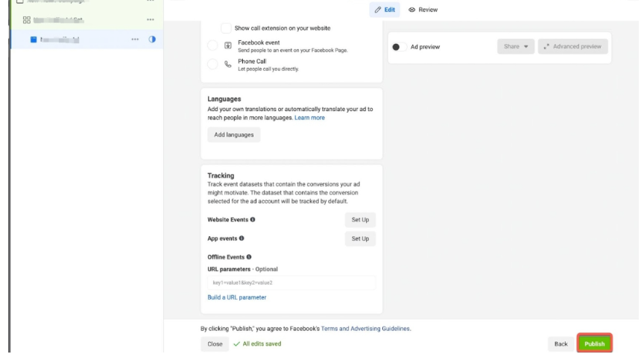Click the Offline Events info icon
Screen dimensions: 644x357
tap(248, 257)
